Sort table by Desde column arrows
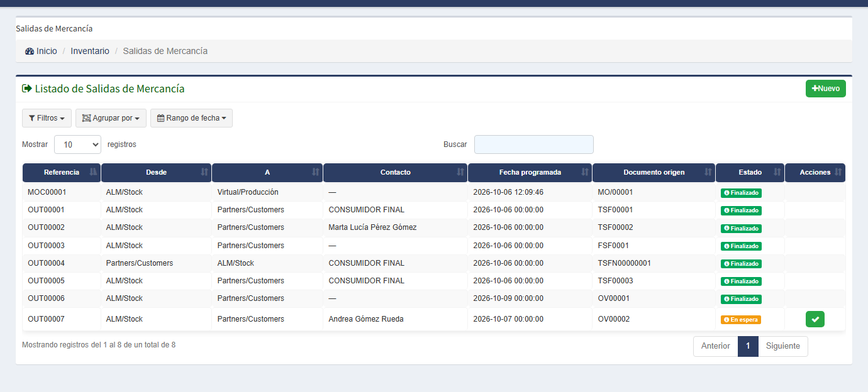Viewport: 868px width, 392px height. 204,172
